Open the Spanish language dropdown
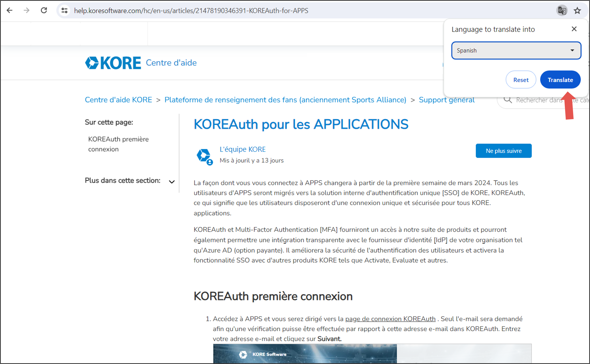Image resolution: width=590 pixels, height=364 pixels. pos(516,50)
